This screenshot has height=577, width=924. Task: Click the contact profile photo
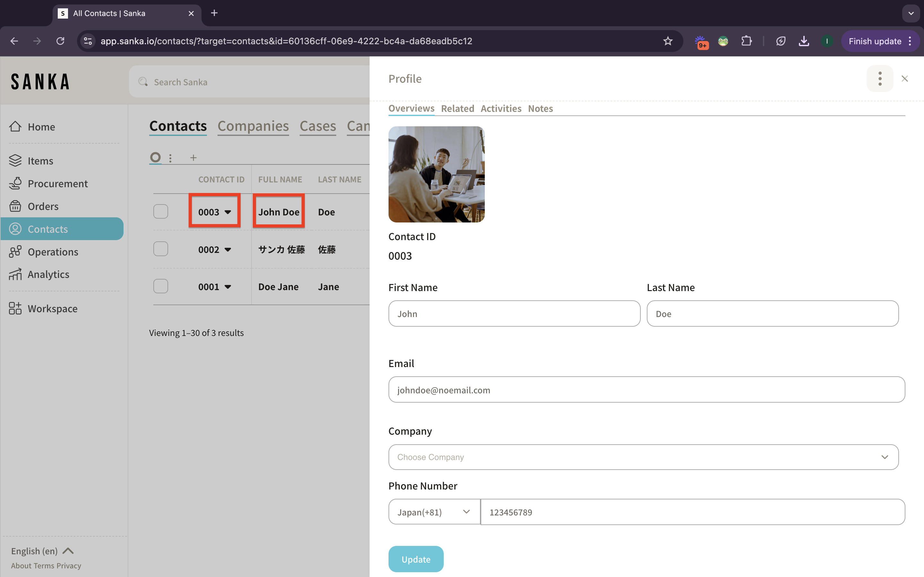click(x=436, y=174)
